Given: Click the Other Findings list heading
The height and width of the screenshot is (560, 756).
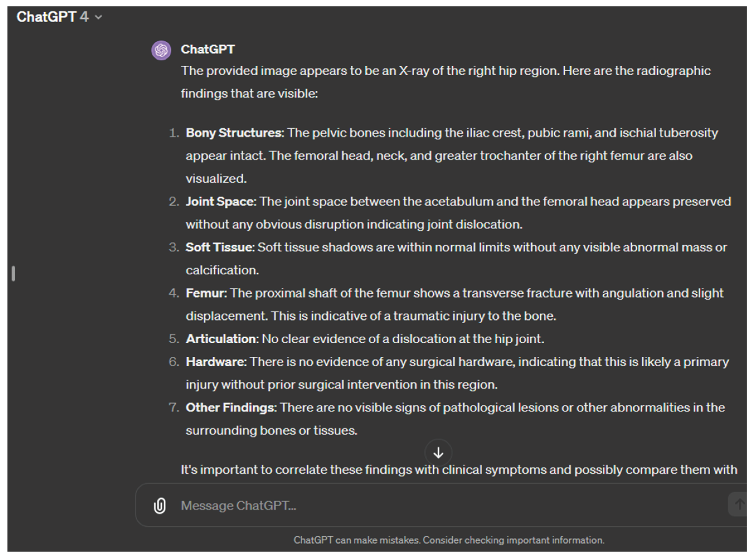Looking at the screenshot, I should click(231, 408).
